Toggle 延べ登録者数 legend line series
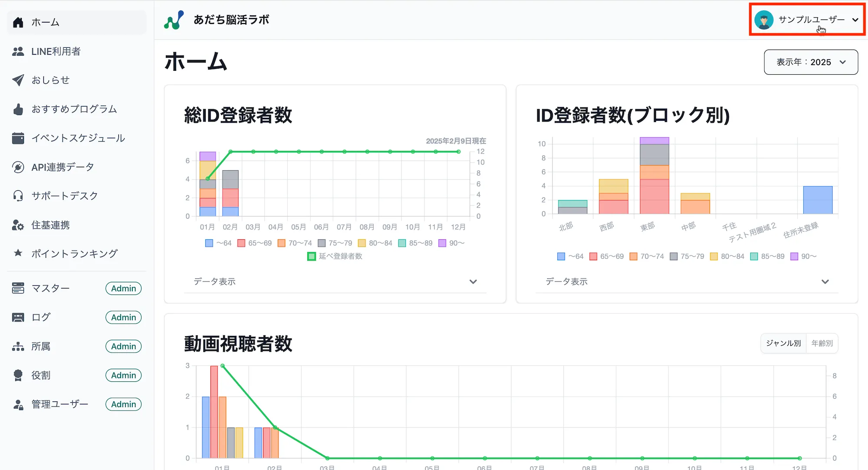Screen dimensions: 868x470 pyautogui.click(x=335, y=256)
